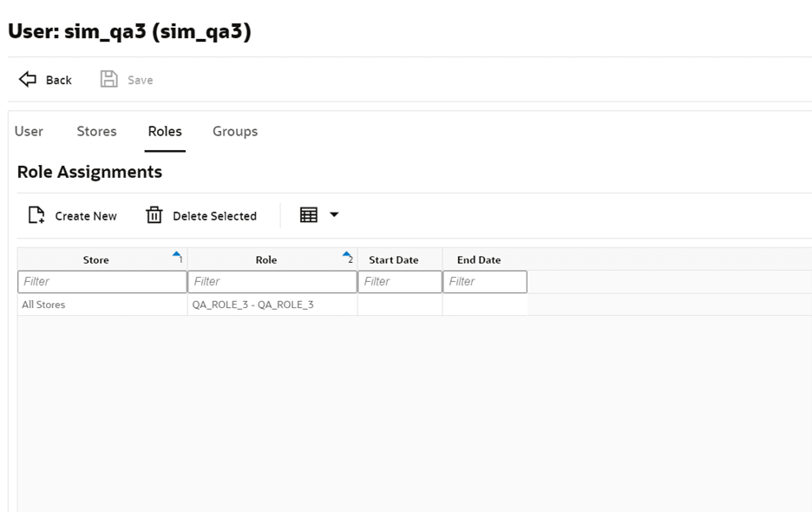This screenshot has width=812, height=512.
Task: Click the Store filter input field
Action: point(101,281)
